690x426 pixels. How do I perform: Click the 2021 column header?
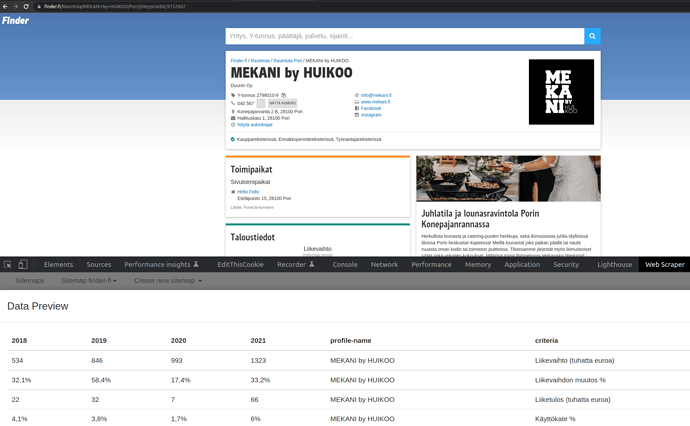point(258,341)
